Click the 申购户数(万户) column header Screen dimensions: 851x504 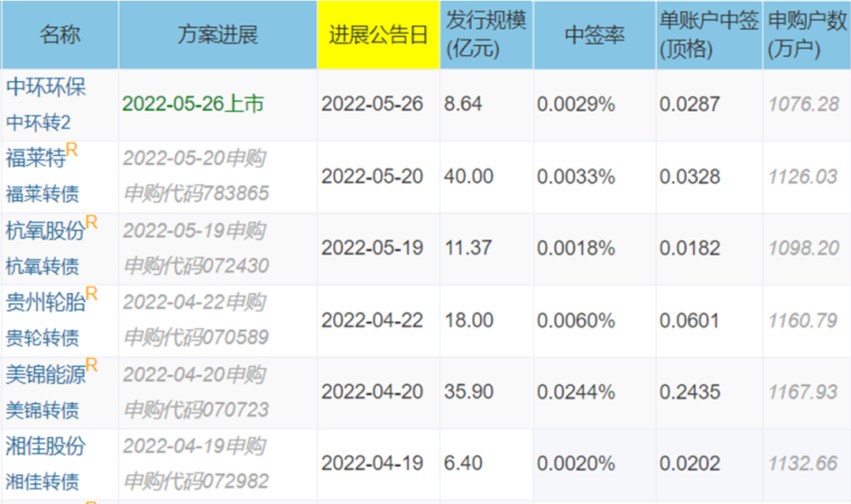tap(807, 35)
